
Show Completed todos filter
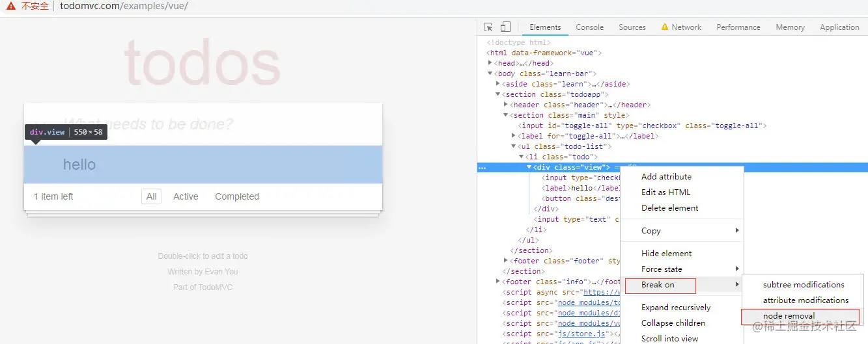(x=237, y=196)
